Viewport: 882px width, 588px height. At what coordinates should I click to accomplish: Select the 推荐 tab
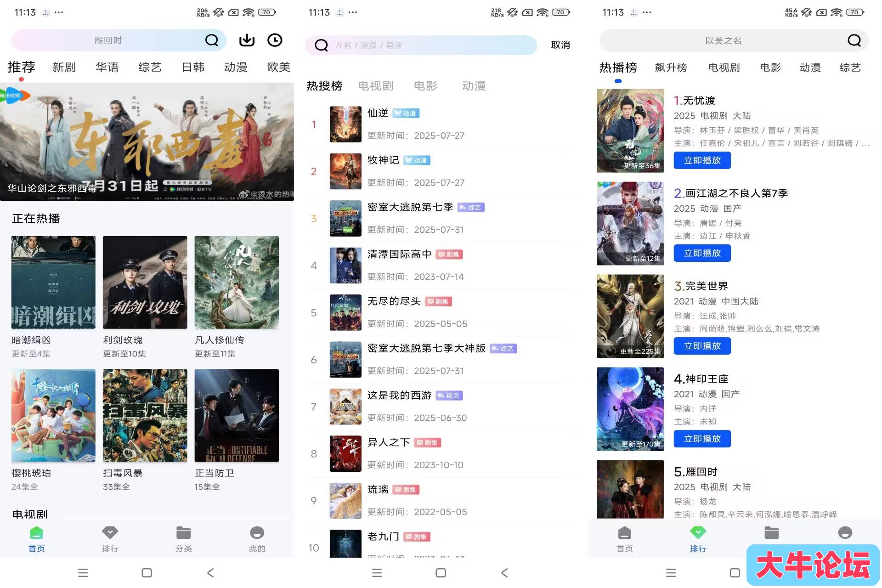(21, 67)
